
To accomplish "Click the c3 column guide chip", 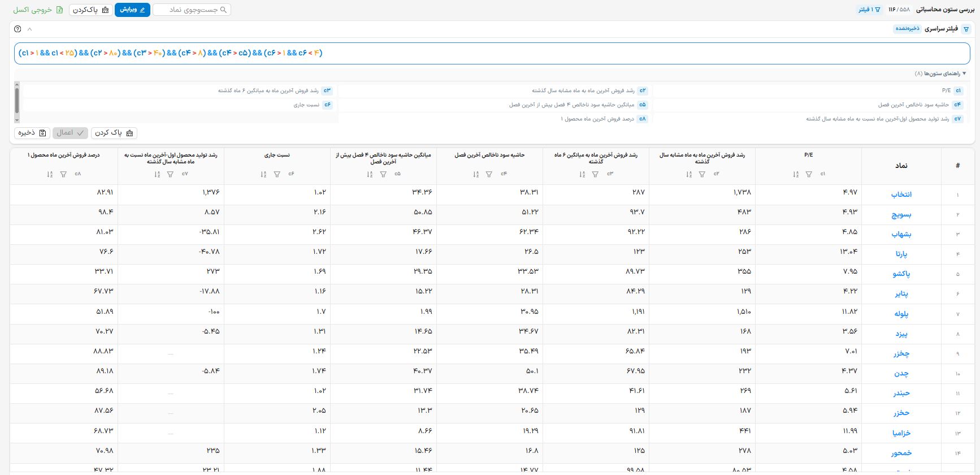I will [x=327, y=90].
